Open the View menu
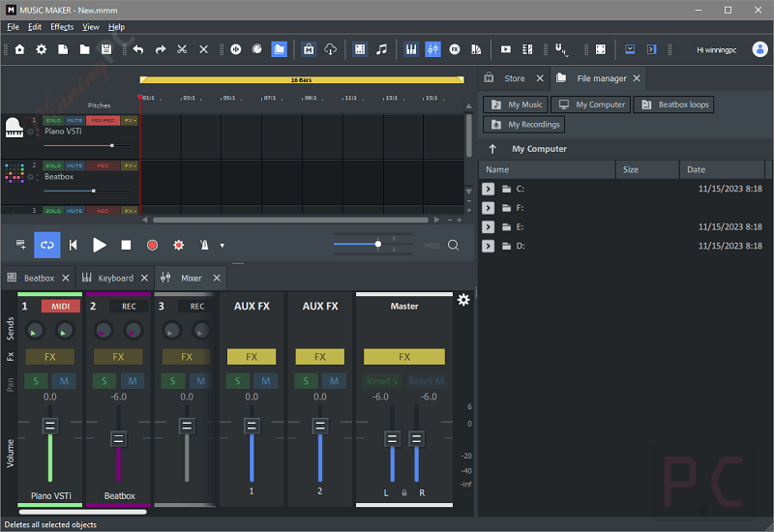Image resolution: width=774 pixels, height=532 pixels. (x=90, y=27)
